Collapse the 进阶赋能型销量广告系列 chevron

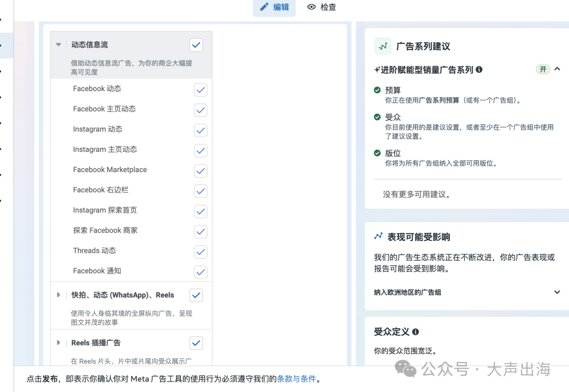coord(557,69)
